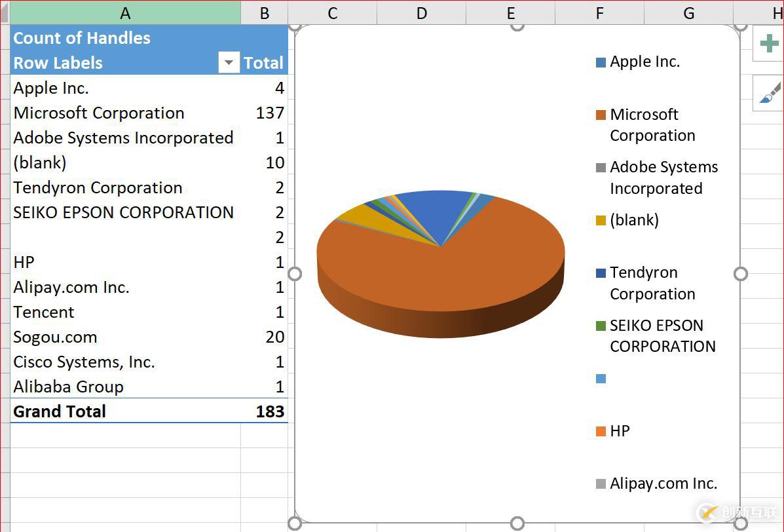Viewport: 784px width, 532px height.
Task: Click the chart's left middle resize handle
Action: pos(295,273)
